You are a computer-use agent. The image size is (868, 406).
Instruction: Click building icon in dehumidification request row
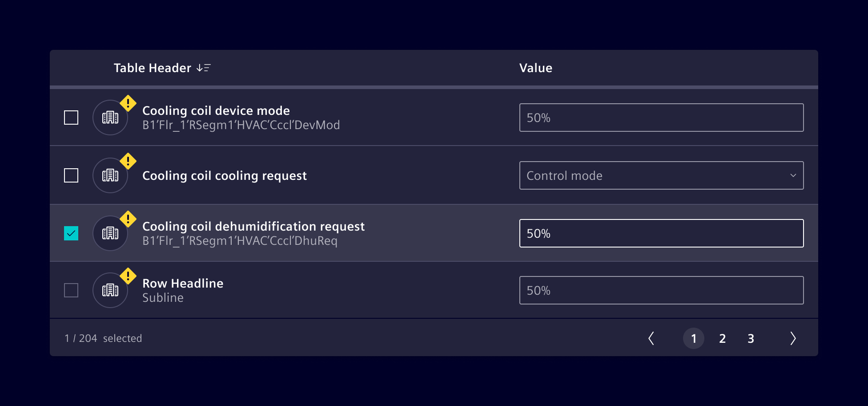point(110,233)
